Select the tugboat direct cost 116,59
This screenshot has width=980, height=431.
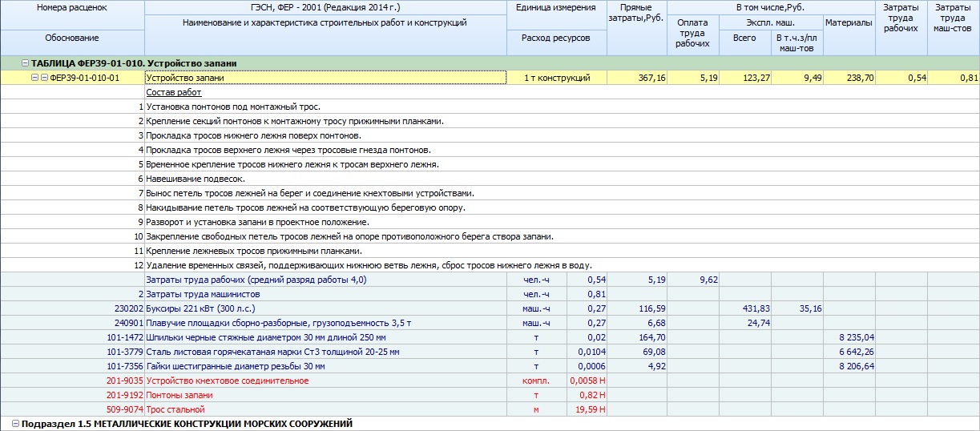point(653,308)
